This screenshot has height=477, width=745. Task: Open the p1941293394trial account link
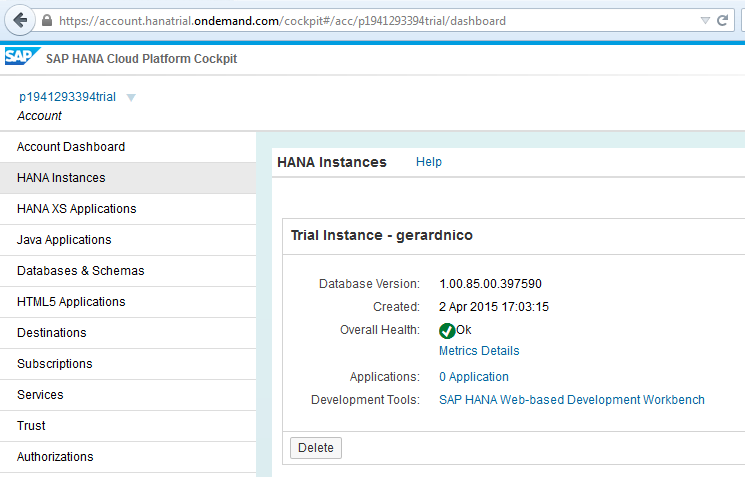pos(67,97)
